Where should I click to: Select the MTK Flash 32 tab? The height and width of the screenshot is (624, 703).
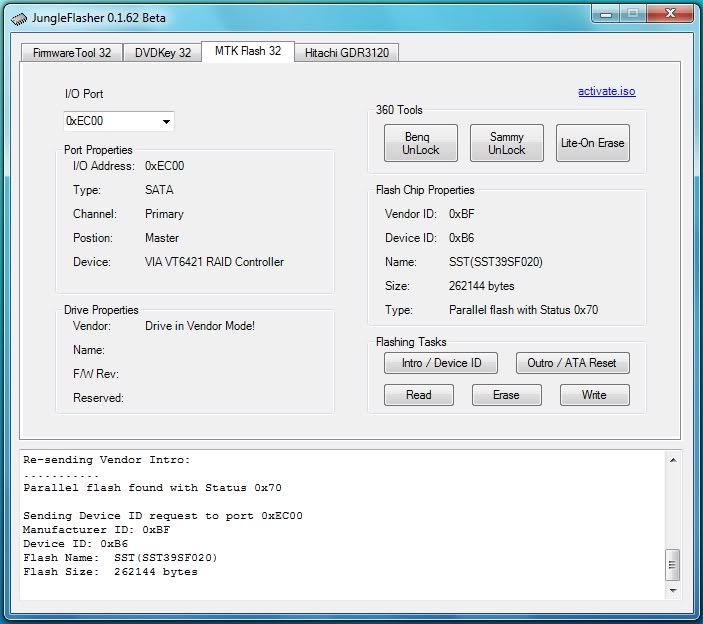click(248, 51)
